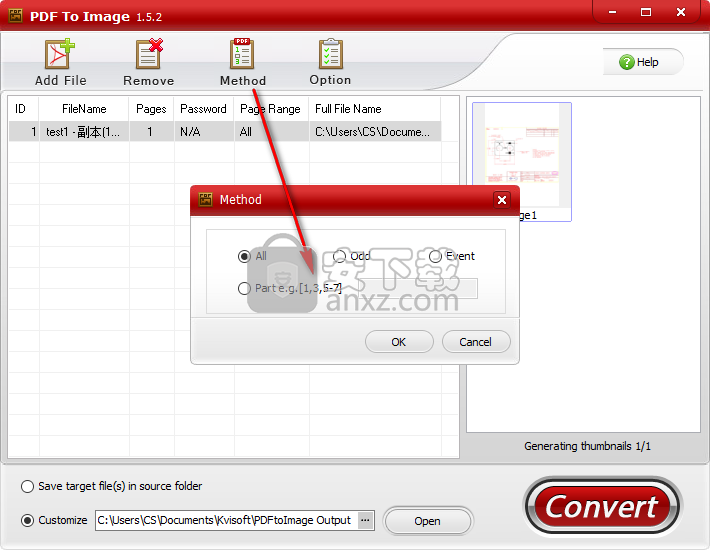Choose Save target file(s) in source folder
Image resolution: width=710 pixels, height=550 pixels.
(x=27, y=486)
